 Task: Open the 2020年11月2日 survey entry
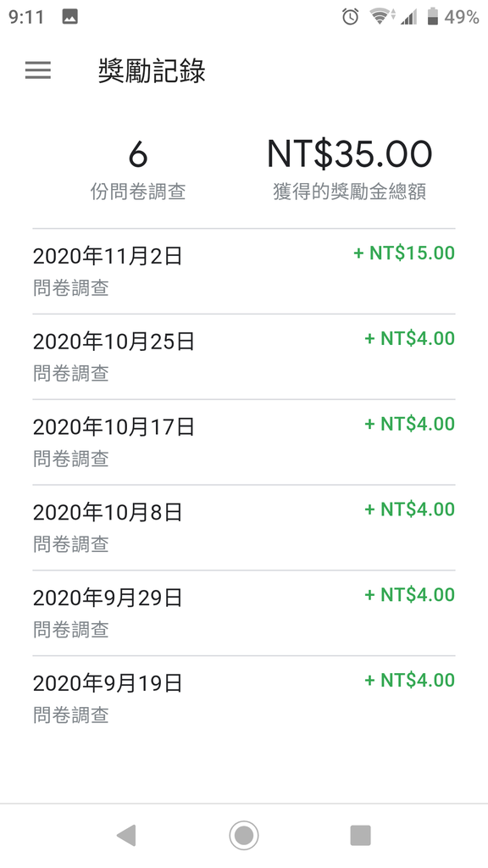point(244,271)
